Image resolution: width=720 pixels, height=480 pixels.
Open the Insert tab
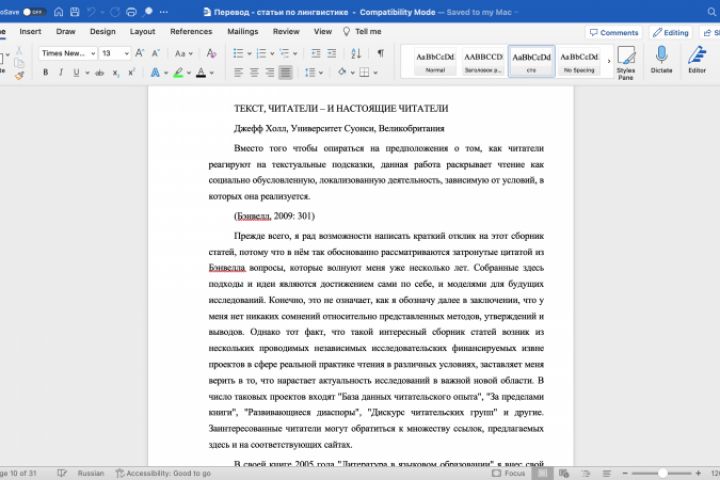point(30,32)
